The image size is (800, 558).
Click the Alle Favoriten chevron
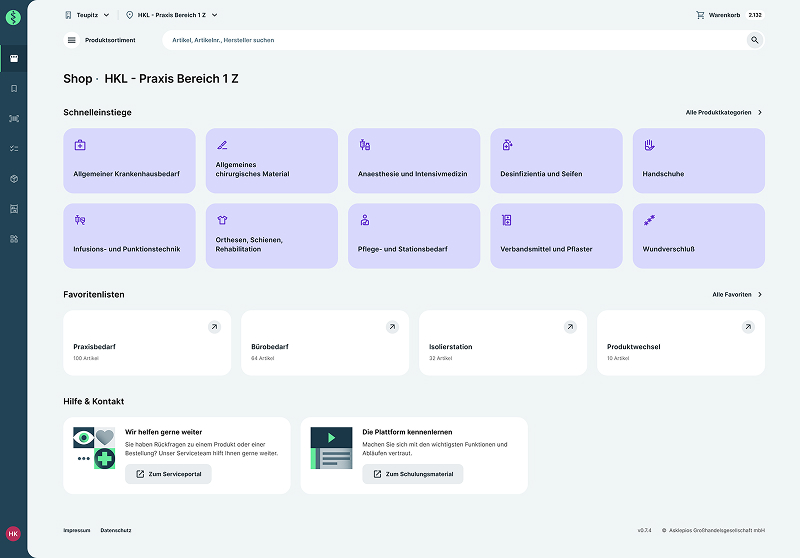pos(760,294)
